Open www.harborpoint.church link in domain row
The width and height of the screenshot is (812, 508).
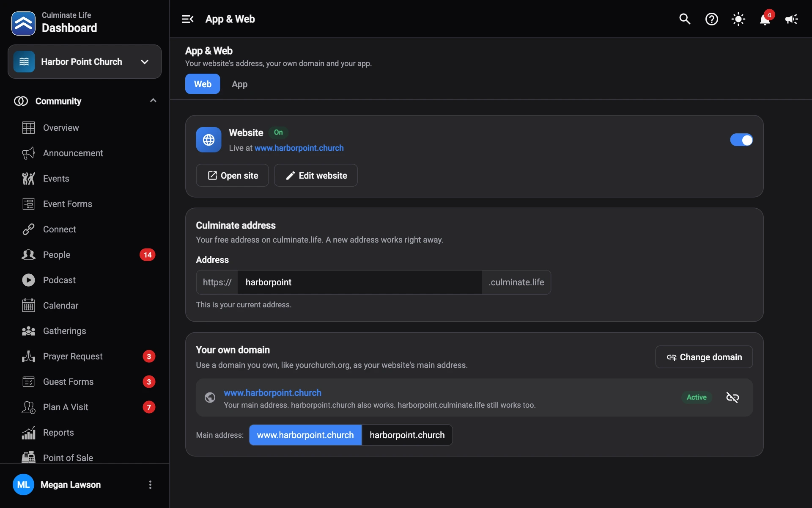[x=272, y=393]
